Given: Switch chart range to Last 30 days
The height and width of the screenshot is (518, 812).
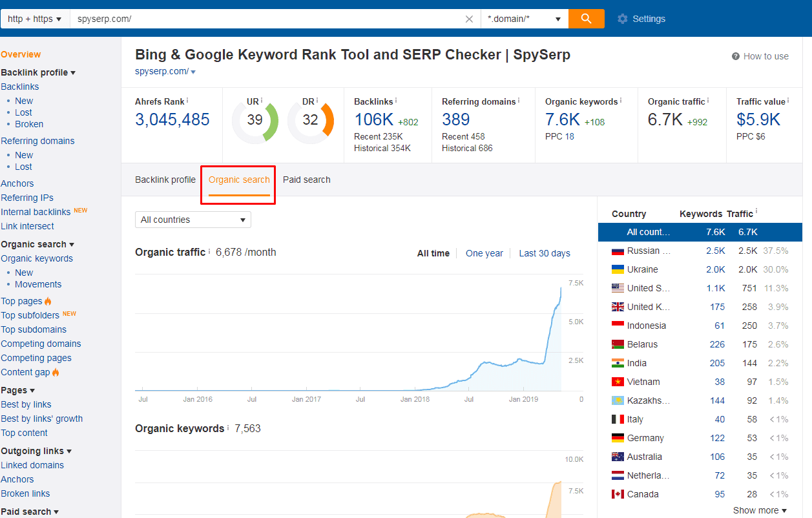Looking at the screenshot, I should pos(545,253).
